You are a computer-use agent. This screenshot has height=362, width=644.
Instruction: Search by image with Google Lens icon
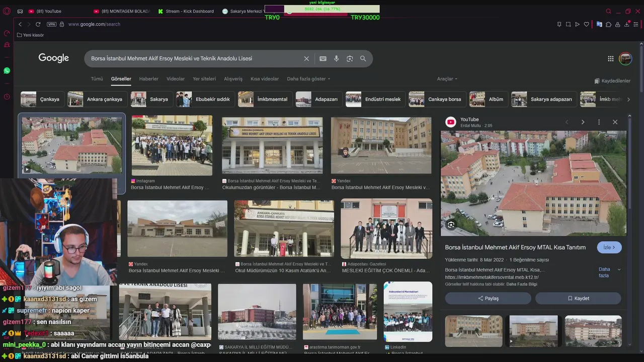coord(350,59)
